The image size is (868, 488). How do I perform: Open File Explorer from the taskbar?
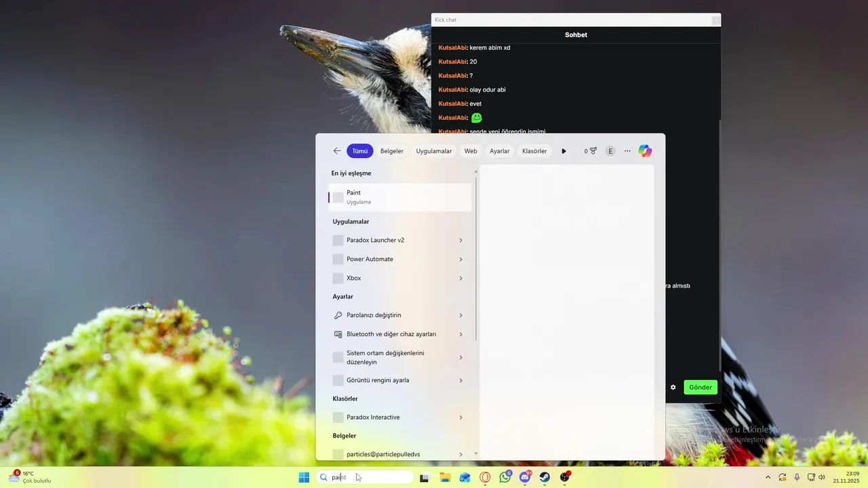pos(445,477)
